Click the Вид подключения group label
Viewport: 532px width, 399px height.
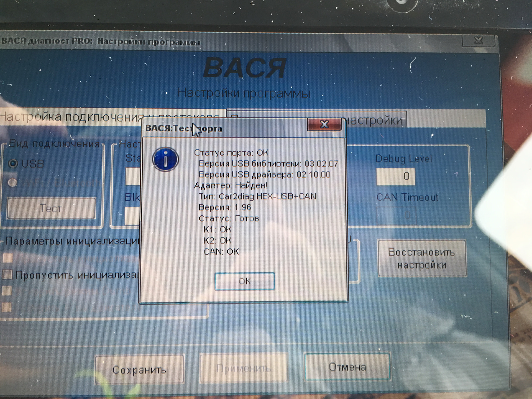click(54, 144)
